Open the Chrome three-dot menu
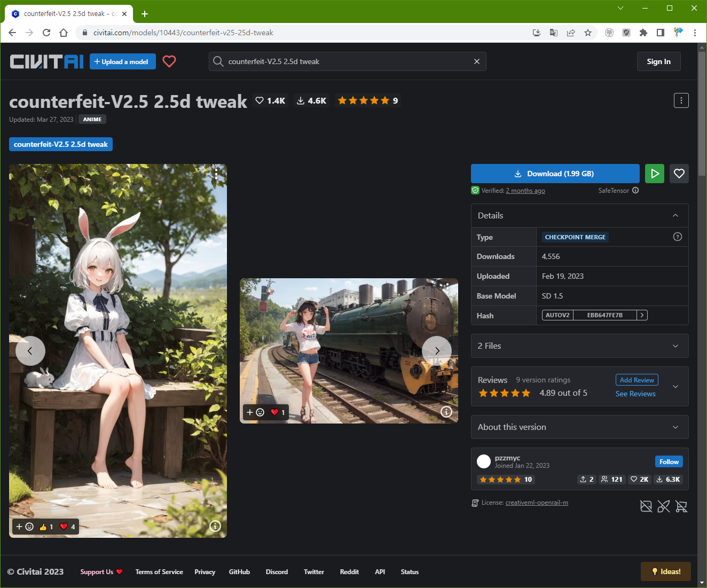 [x=695, y=33]
